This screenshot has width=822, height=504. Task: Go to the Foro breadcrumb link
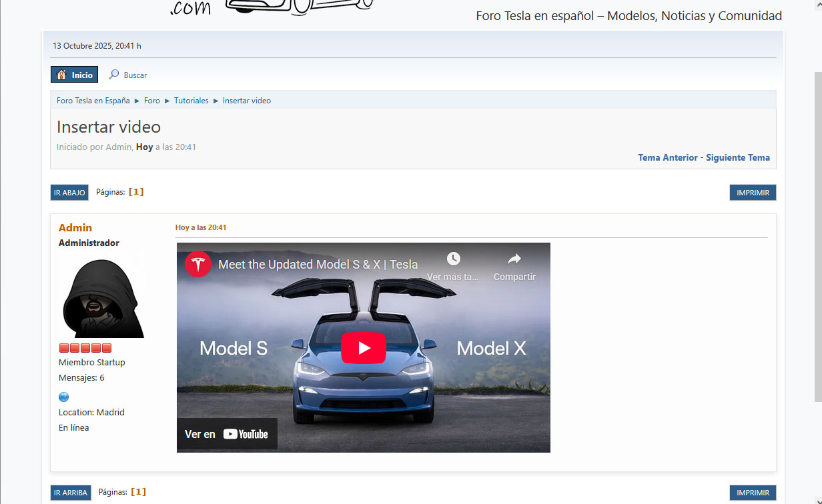click(152, 101)
